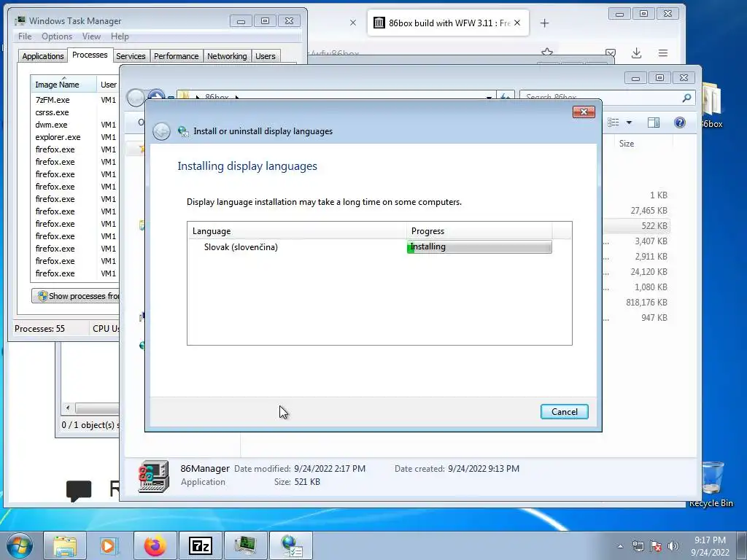Screen dimensions: 747x560
Task: Switch to Services tab in Task Manager
Action: [131, 56]
